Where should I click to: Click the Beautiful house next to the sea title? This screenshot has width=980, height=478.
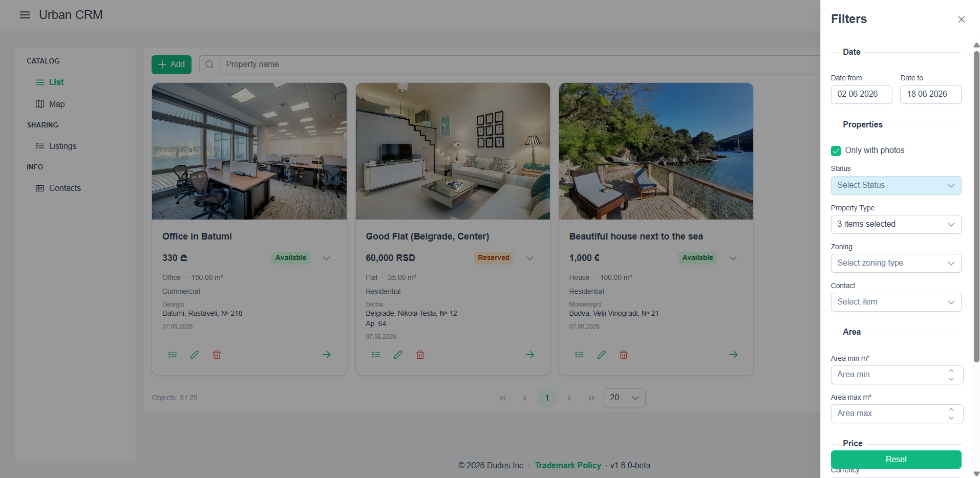[636, 236]
